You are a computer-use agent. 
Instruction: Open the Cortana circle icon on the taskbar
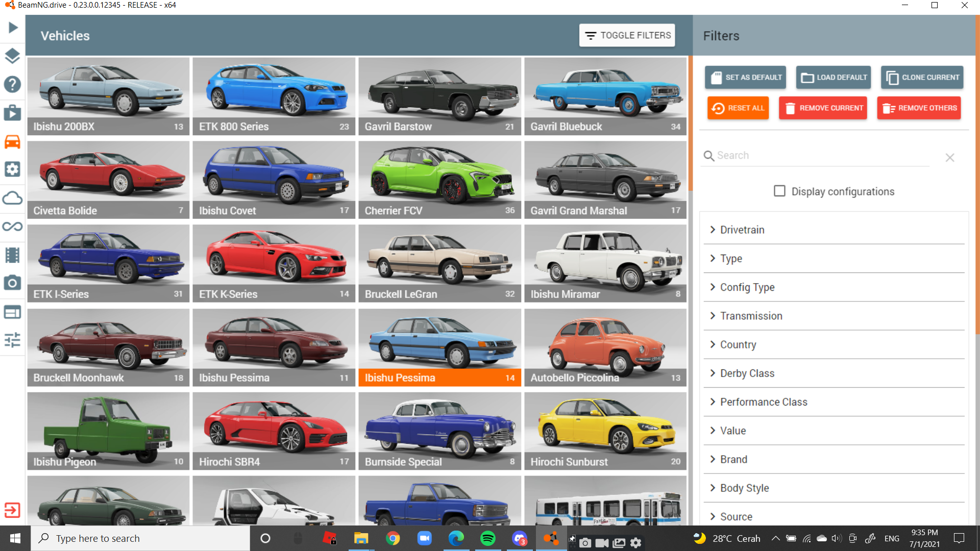[x=265, y=538]
